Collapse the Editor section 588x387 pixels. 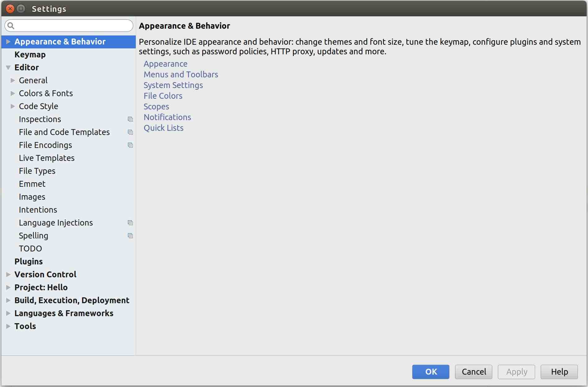point(8,67)
